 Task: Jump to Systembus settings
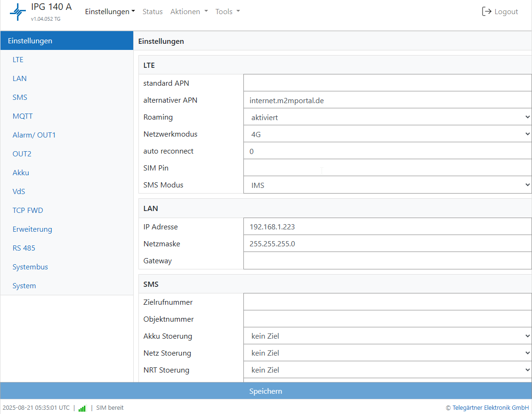pos(30,267)
